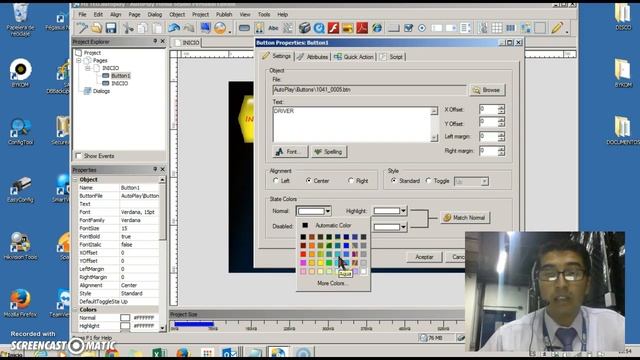Insert a CheckBox object from toolbar
This screenshot has height=360, width=640.
(x=408, y=28)
